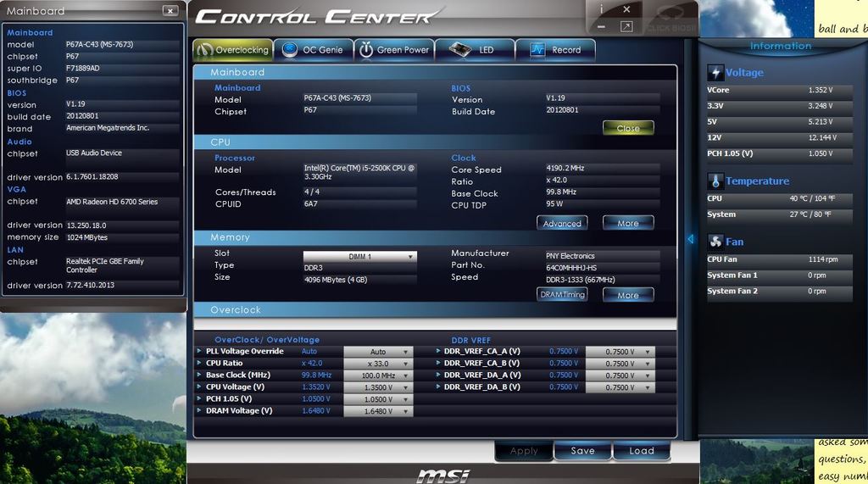Open PCH 1.05 voltage dropdown

378,399
